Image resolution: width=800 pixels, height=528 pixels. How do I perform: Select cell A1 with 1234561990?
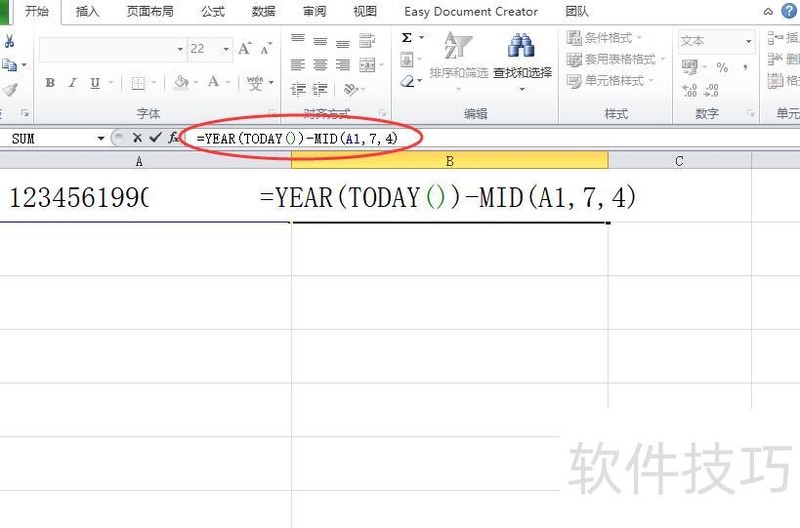click(x=145, y=196)
